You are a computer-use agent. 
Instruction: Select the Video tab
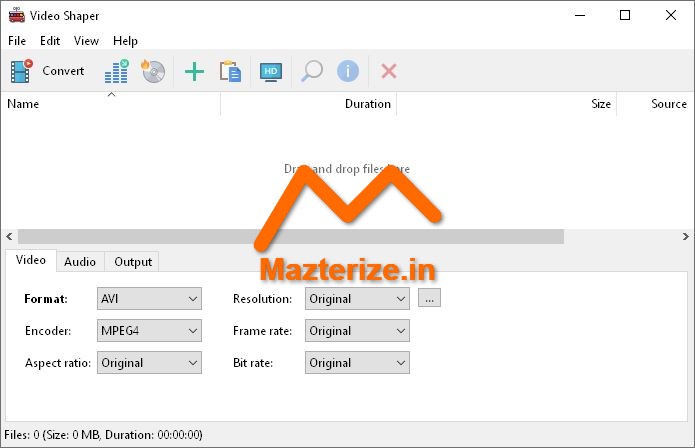coord(31,260)
